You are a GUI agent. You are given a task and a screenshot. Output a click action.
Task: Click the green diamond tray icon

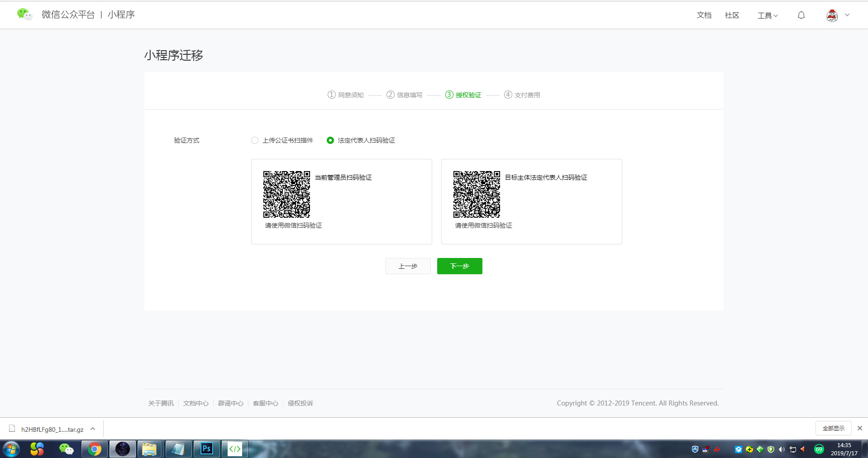(760, 449)
